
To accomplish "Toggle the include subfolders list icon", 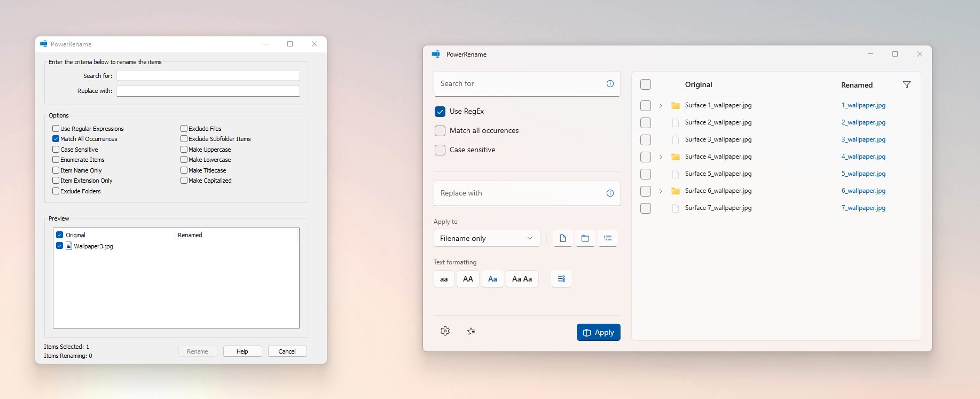I will point(608,238).
